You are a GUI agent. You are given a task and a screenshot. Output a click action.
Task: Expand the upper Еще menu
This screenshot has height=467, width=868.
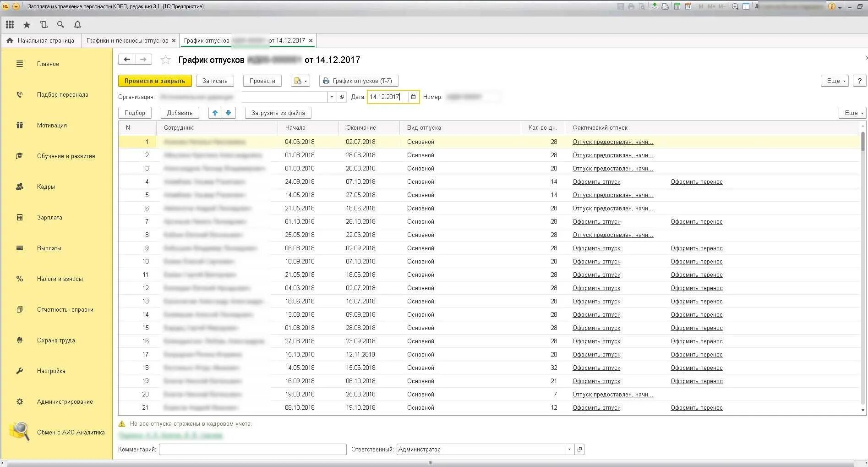835,81
